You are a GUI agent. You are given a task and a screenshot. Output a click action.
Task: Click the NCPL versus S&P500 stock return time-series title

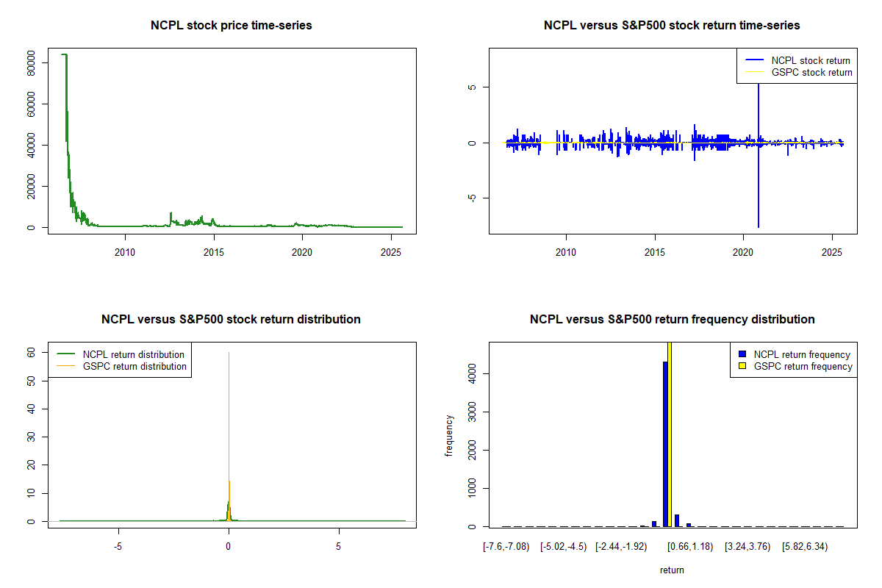tap(672, 26)
